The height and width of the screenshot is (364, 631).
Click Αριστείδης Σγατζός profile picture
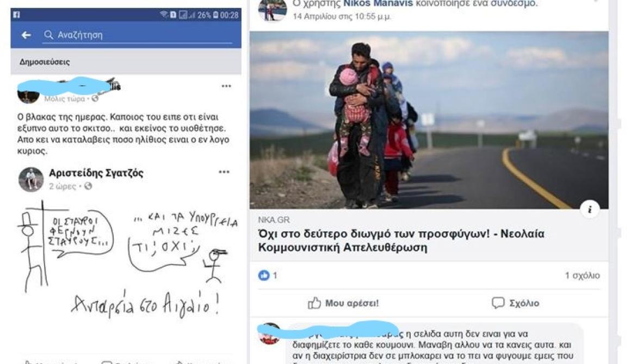click(30, 179)
